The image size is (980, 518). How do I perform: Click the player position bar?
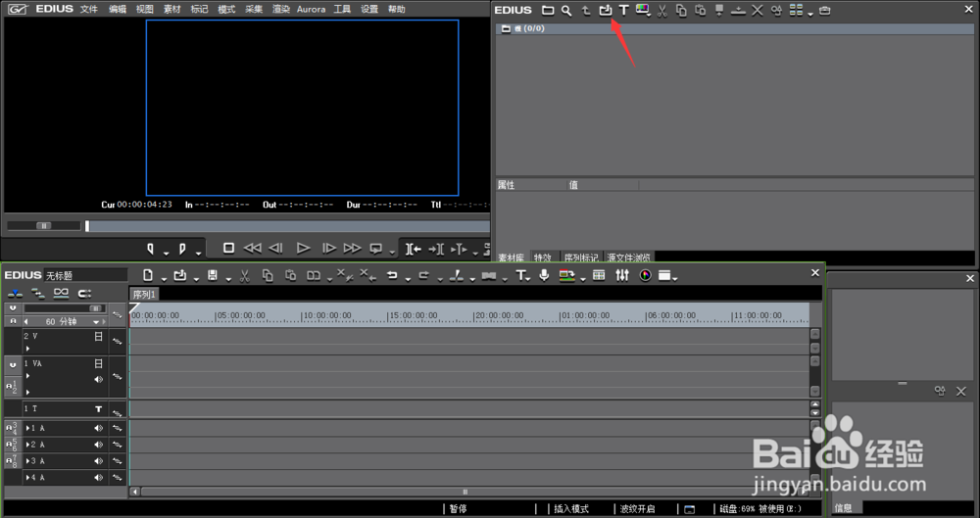(x=287, y=226)
